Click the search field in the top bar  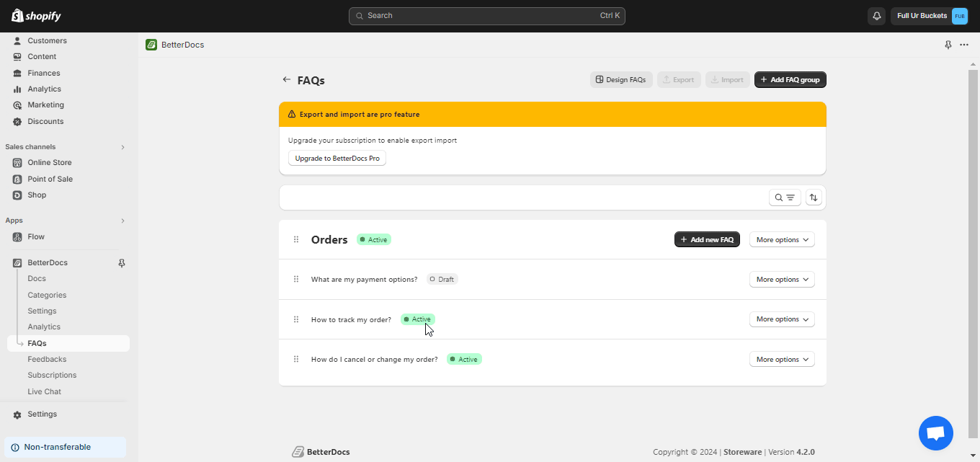tap(486, 15)
